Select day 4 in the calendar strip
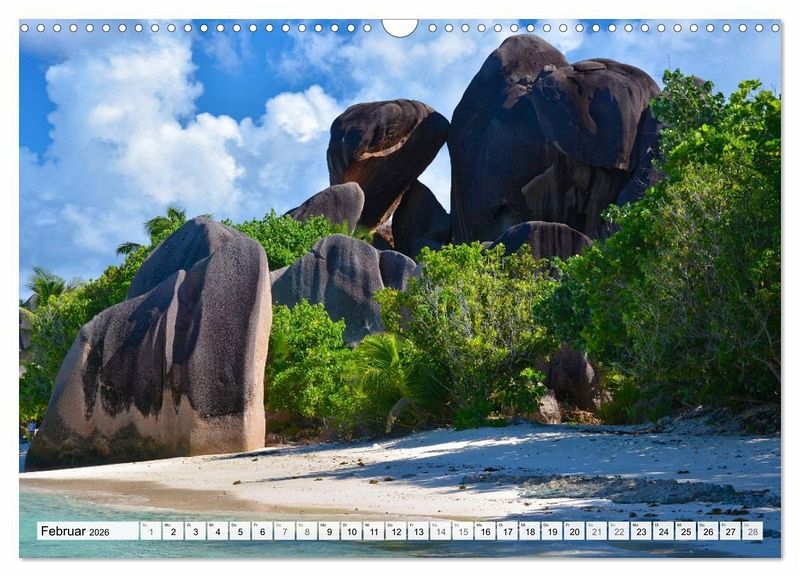This screenshot has height=577, width=800. point(217,531)
